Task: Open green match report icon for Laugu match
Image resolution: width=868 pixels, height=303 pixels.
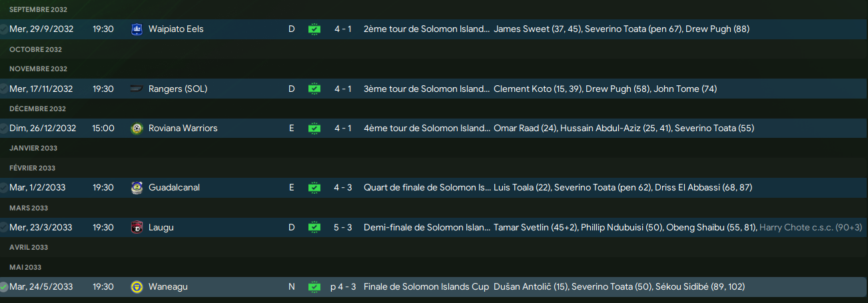Action: point(314,228)
